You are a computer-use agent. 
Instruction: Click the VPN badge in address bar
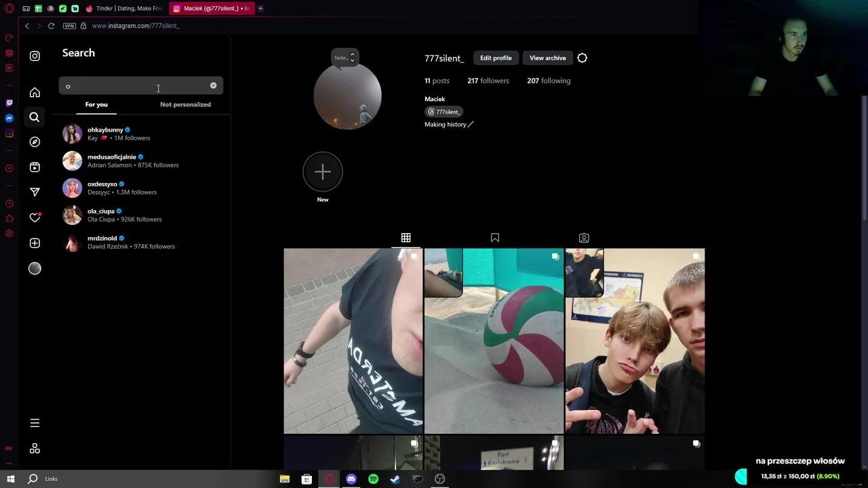69,26
